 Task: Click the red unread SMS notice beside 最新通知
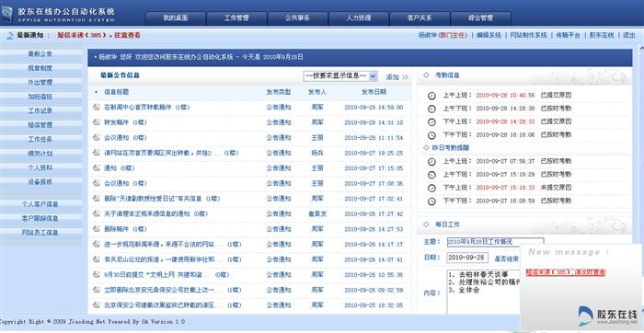(98, 35)
